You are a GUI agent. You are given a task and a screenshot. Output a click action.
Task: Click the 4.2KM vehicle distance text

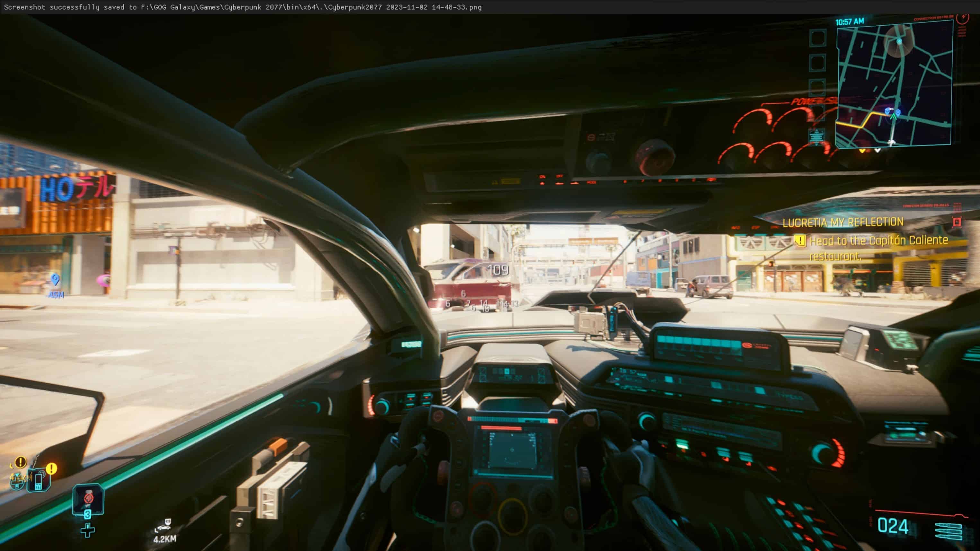coord(165,539)
